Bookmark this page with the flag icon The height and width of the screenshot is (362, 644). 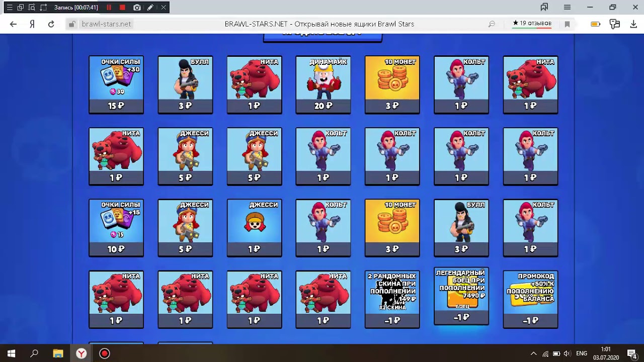(x=567, y=24)
